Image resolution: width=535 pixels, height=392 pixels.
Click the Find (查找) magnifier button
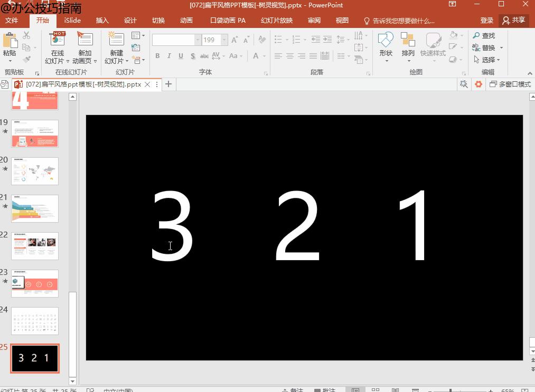[483, 35]
